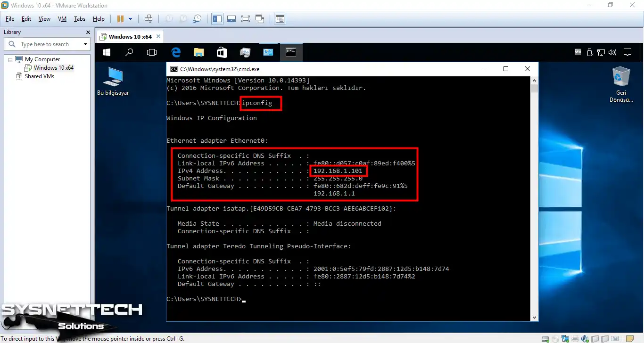Open the guest taskbar search
The width and height of the screenshot is (644, 343).
[129, 52]
